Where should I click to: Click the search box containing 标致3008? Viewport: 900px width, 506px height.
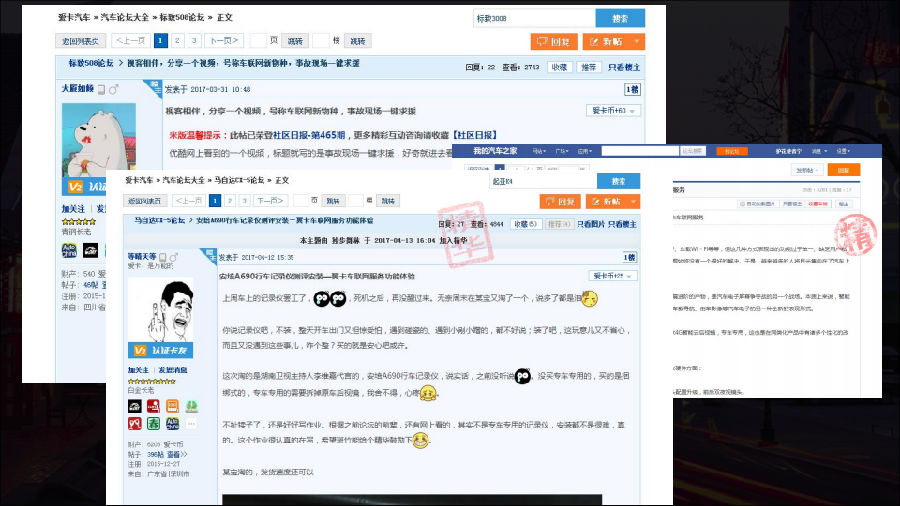532,18
